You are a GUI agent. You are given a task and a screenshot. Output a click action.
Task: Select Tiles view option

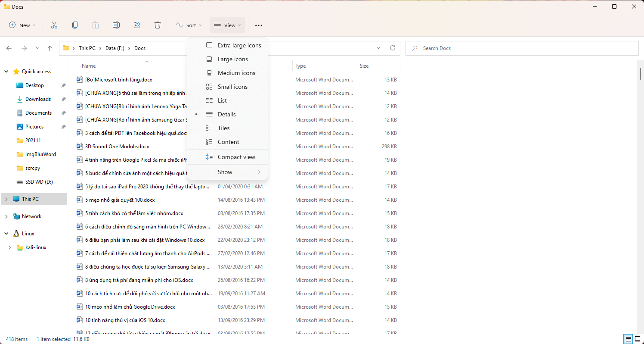(x=228, y=128)
